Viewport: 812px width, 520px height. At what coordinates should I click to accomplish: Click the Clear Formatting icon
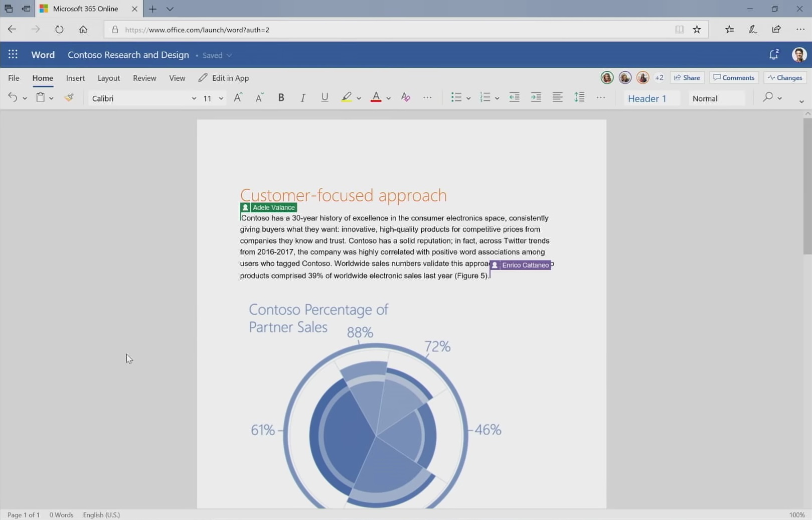pyautogui.click(x=406, y=98)
